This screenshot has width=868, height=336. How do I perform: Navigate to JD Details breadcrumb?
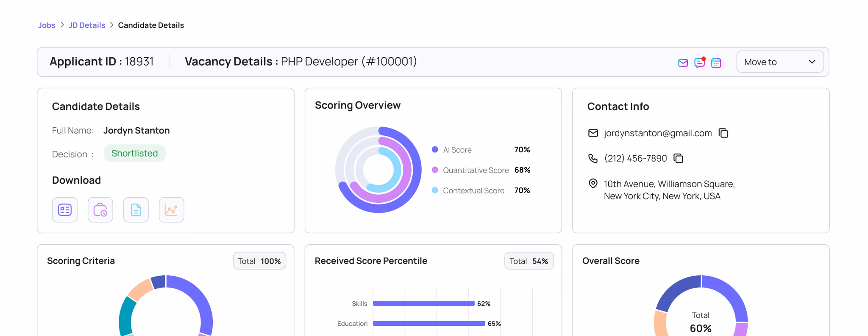click(x=87, y=25)
